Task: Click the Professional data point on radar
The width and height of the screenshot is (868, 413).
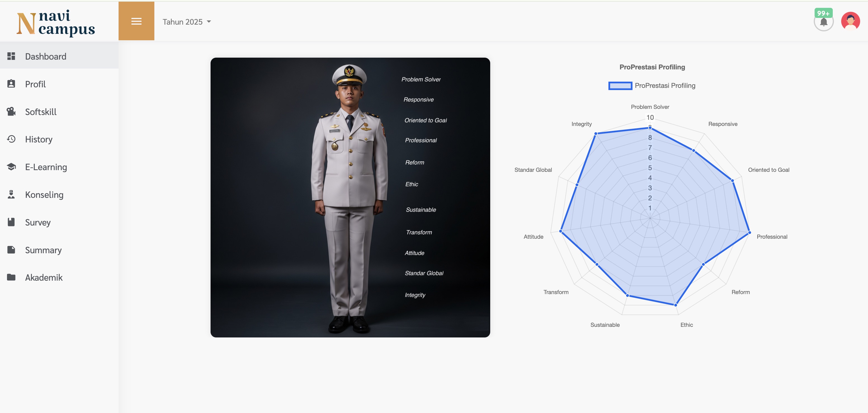Action: [749, 233]
